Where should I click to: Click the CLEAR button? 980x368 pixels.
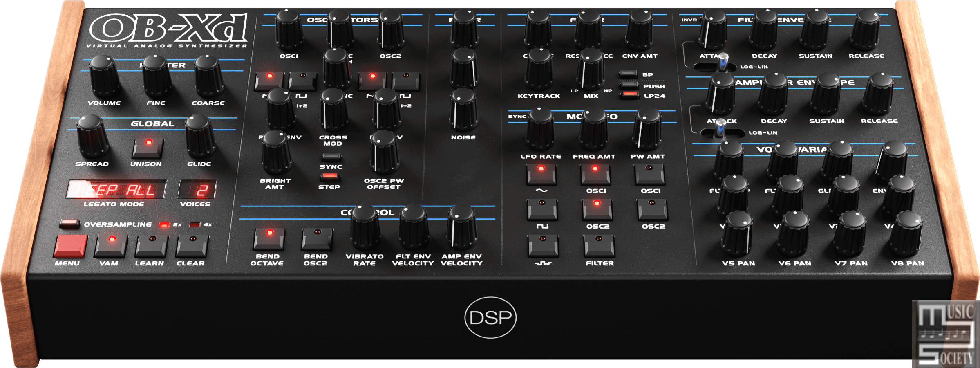(x=192, y=246)
